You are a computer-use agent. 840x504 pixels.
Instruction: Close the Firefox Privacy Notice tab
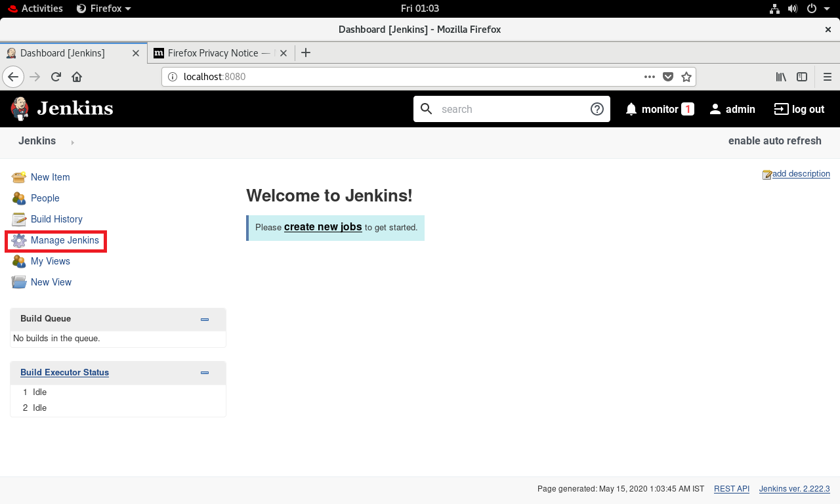pos(283,53)
